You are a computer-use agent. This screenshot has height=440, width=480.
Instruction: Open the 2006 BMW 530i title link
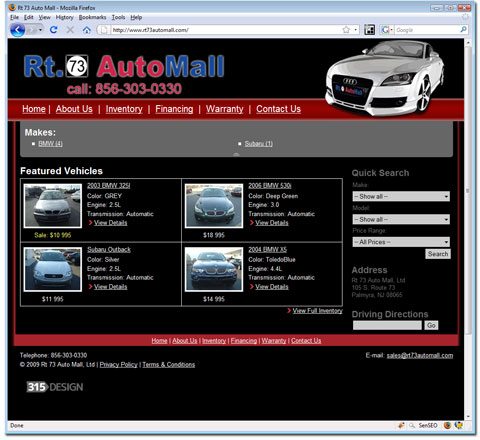point(270,186)
